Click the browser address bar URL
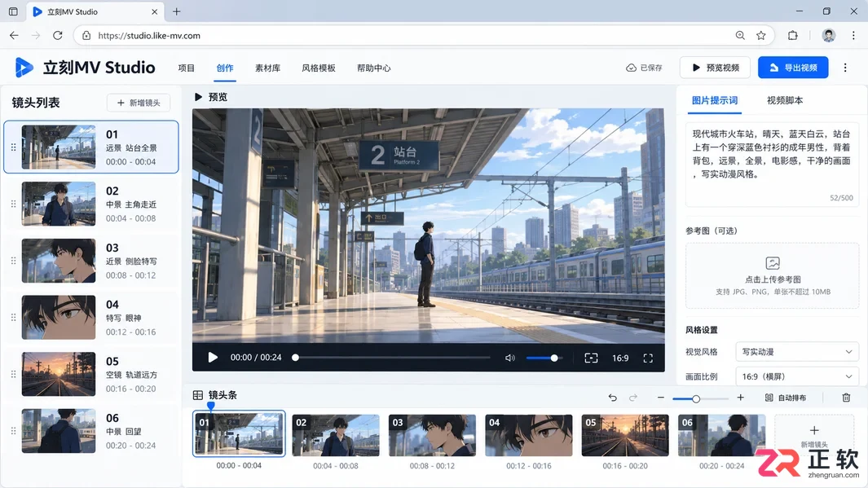The width and height of the screenshot is (868, 488). (x=149, y=35)
